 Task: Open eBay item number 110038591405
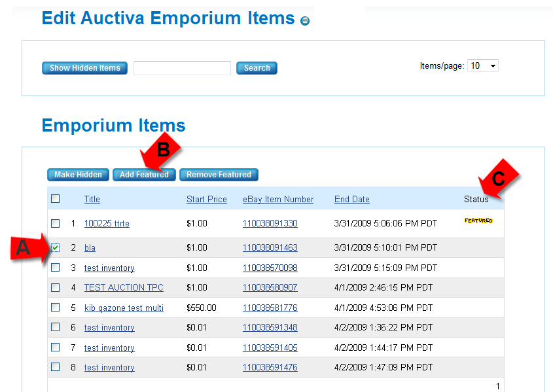(270, 348)
